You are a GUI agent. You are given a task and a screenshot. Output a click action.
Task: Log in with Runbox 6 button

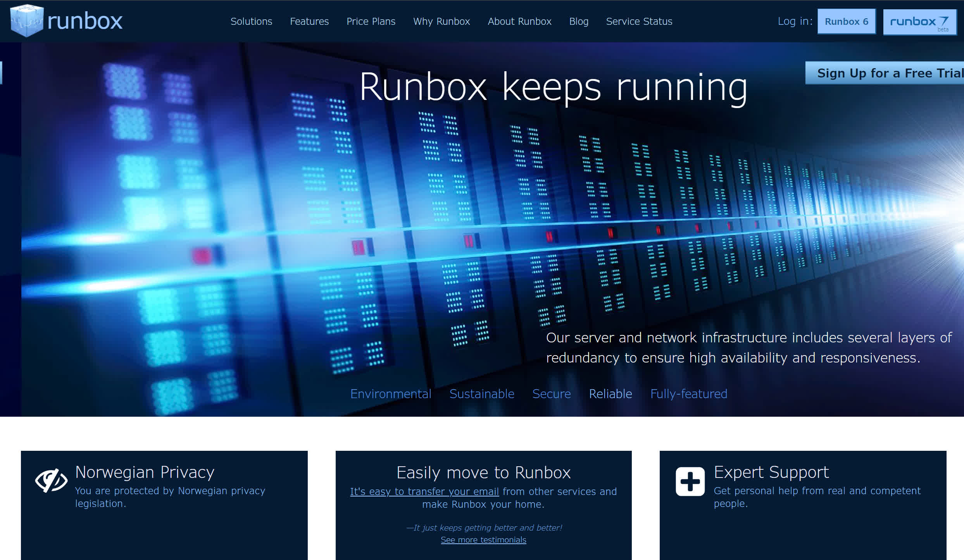tap(847, 21)
